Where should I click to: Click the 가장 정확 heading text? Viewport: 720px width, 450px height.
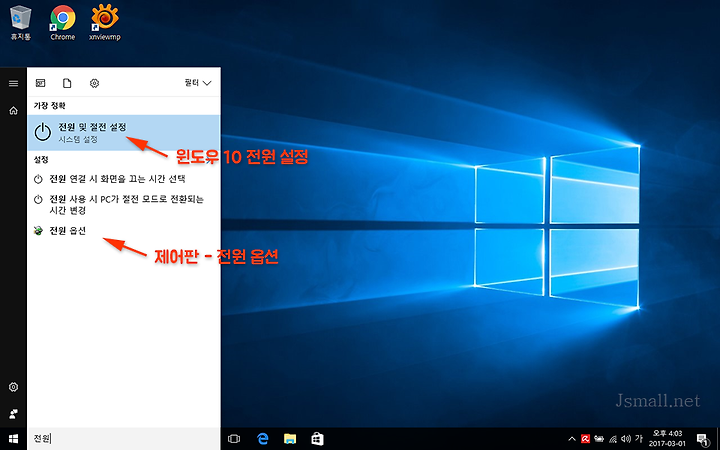[50, 106]
